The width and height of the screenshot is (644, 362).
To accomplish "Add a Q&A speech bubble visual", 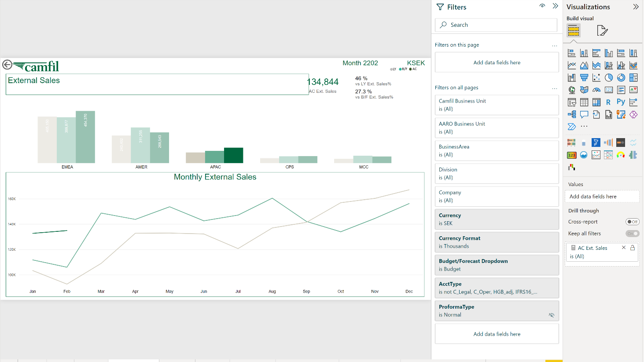I will 584,115.
